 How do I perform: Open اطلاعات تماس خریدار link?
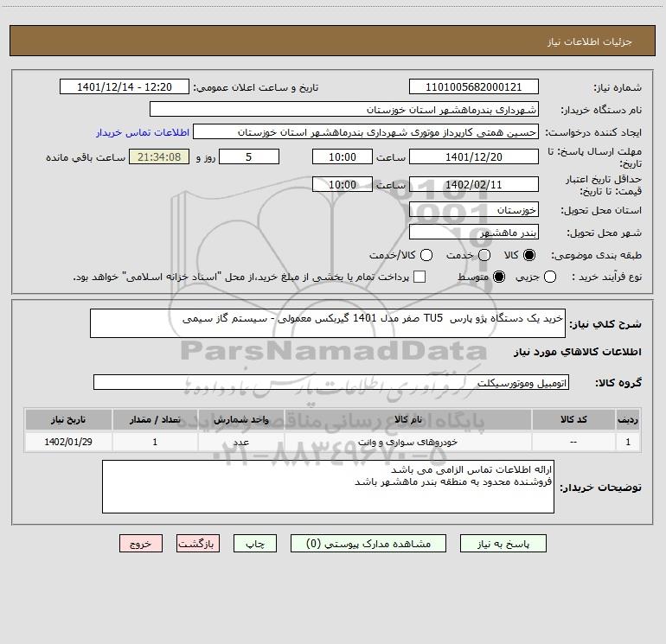point(143,132)
